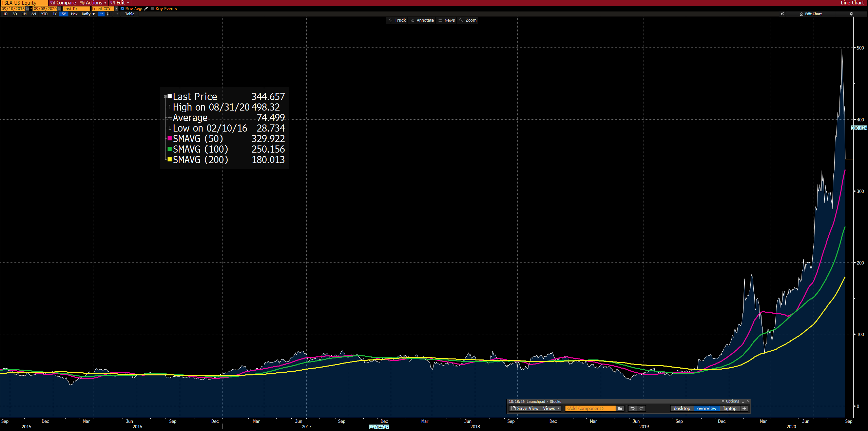Screen dimensions: 868x431
Task: Select the line chart type icon
Action: coord(101,14)
